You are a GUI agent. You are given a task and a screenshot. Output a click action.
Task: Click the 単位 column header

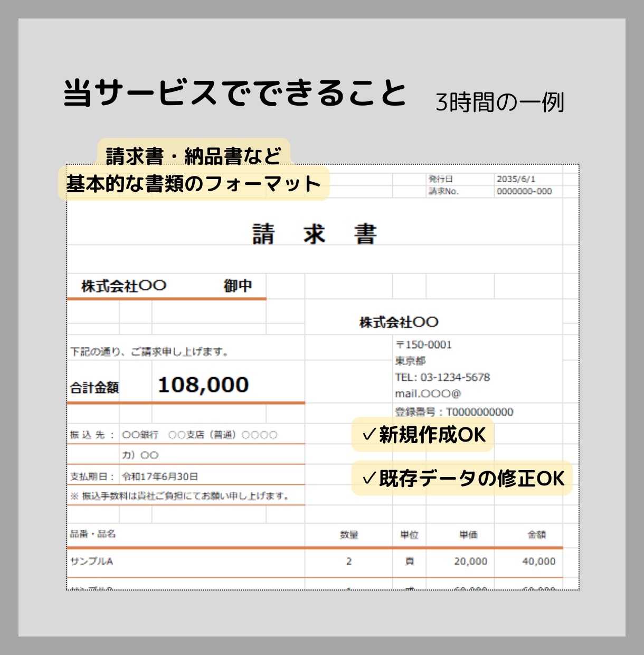[x=409, y=535]
